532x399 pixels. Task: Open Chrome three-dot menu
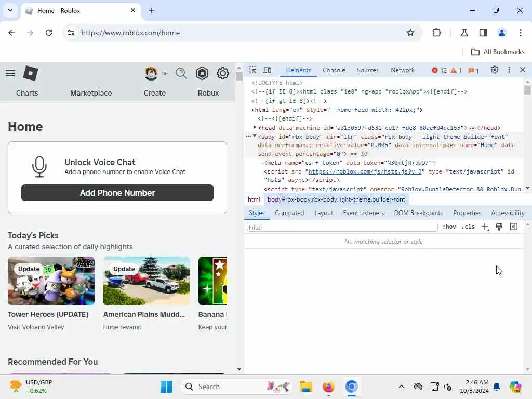[x=521, y=33]
